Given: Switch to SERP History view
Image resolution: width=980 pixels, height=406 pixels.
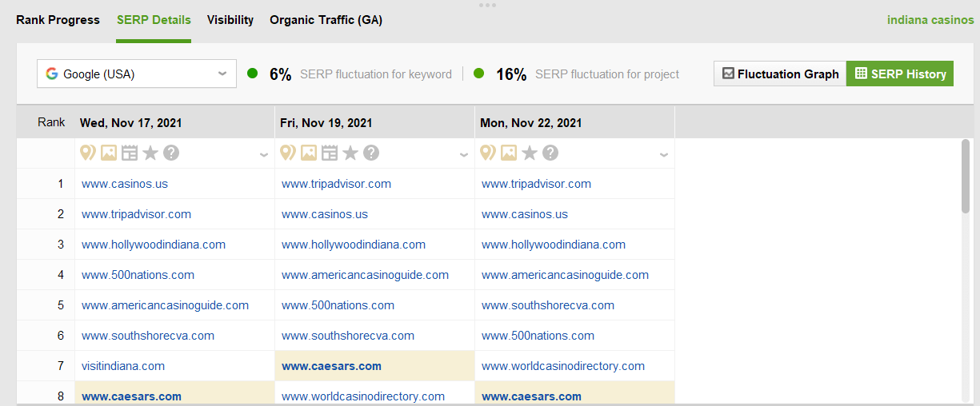Looking at the screenshot, I should (900, 74).
